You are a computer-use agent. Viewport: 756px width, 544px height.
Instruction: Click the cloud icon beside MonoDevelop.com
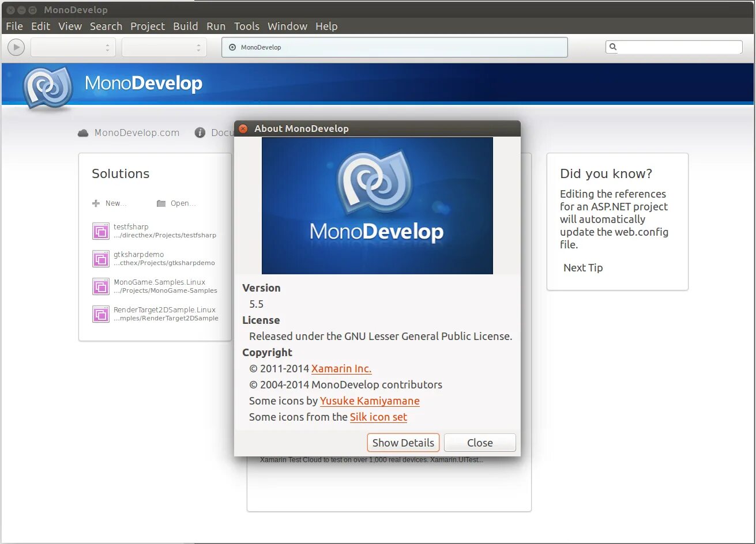point(83,133)
